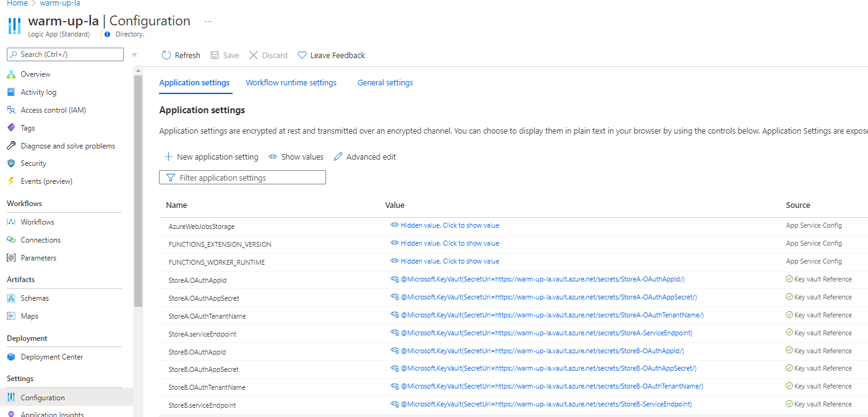Click the Overview icon in sidebar
This screenshot has height=417, width=868.
pyautogui.click(x=11, y=74)
